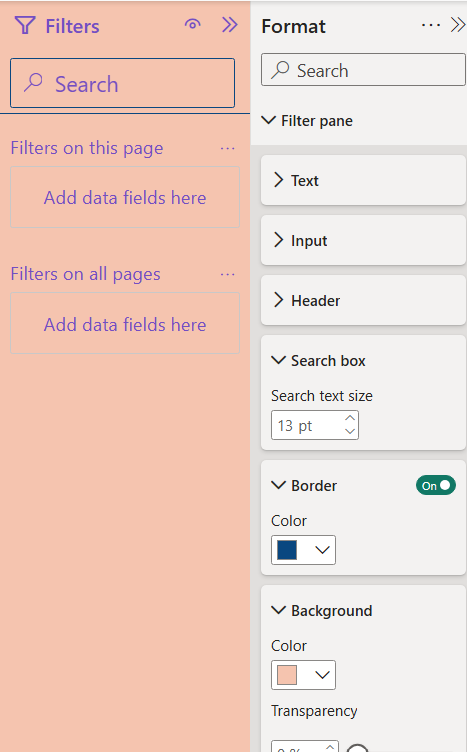Open ellipsis menu for Filters on all pages
This screenshot has height=752, width=467.
[227, 275]
